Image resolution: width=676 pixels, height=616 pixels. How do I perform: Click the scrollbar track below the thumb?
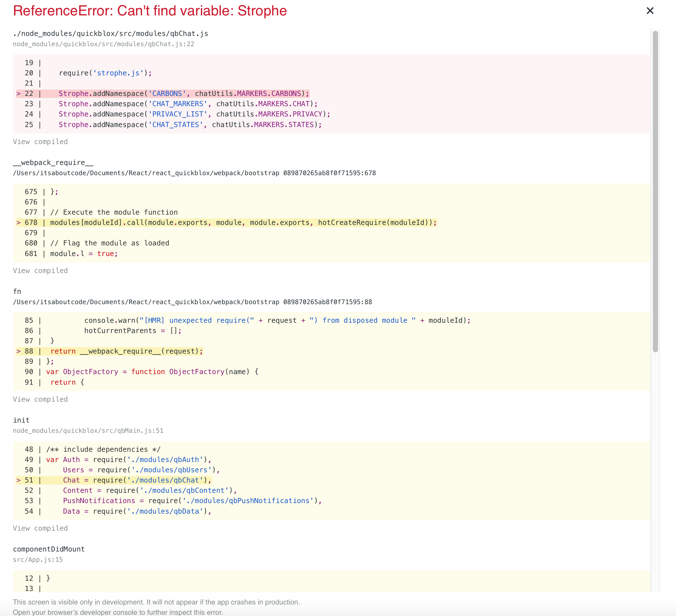click(x=655, y=469)
